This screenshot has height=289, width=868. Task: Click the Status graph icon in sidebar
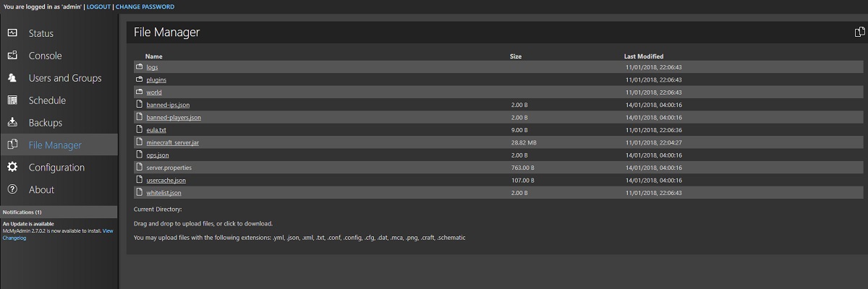12,33
